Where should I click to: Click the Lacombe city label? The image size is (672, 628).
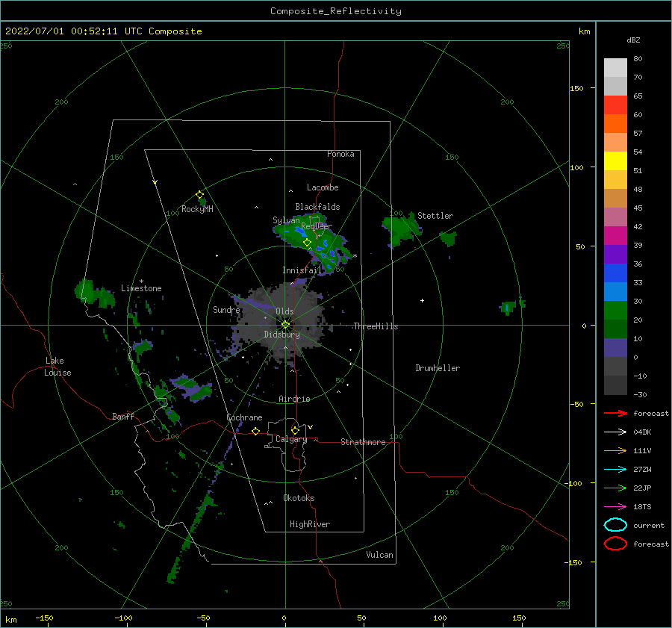tap(323, 187)
